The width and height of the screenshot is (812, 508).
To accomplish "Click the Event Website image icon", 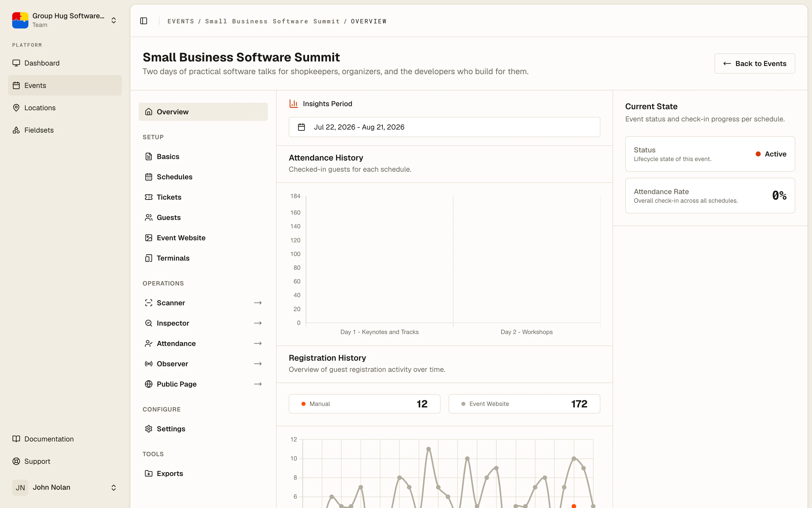I will point(149,237).
